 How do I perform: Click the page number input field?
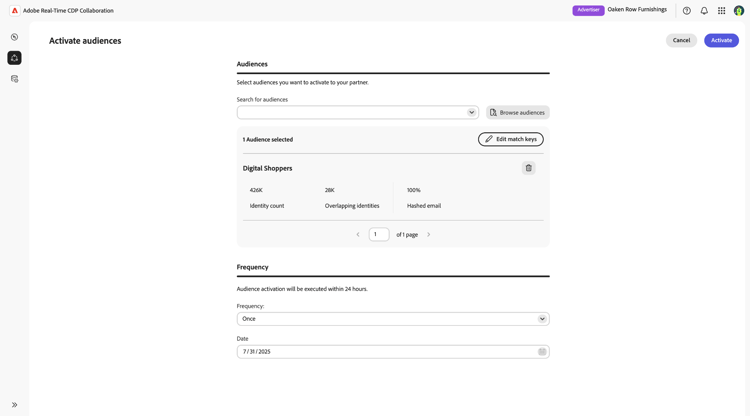coord(379,235)
